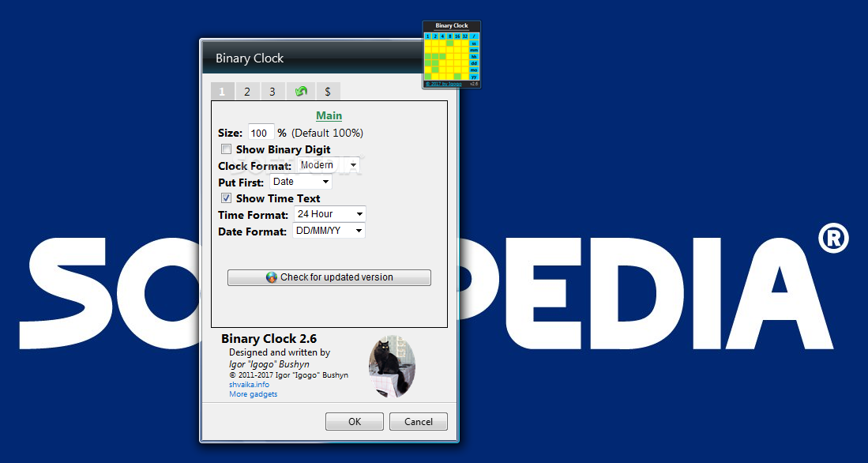Viewport: 868px width, 463px height.
Task: Click the green yy cell under column 16
Action: (x=457, y=77)
